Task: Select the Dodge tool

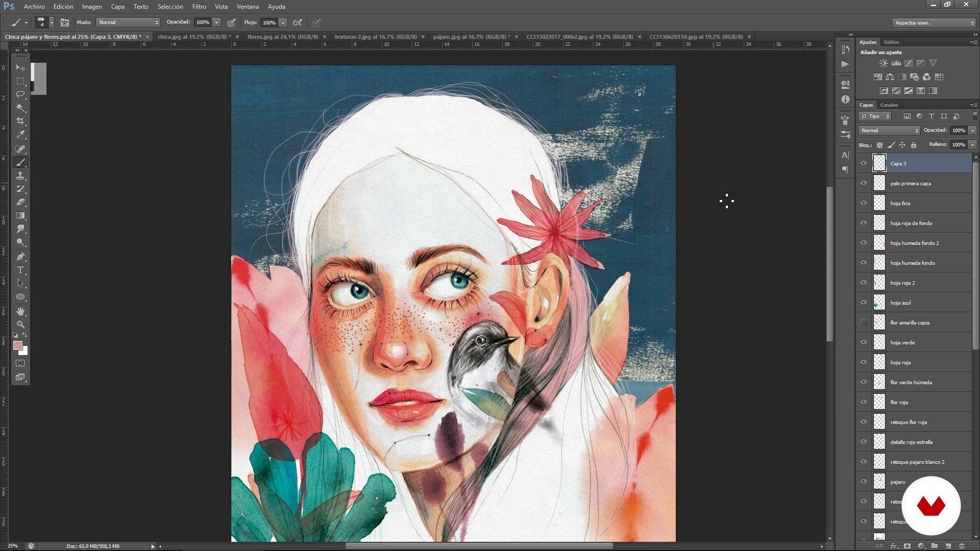Action: pos(20,242)
